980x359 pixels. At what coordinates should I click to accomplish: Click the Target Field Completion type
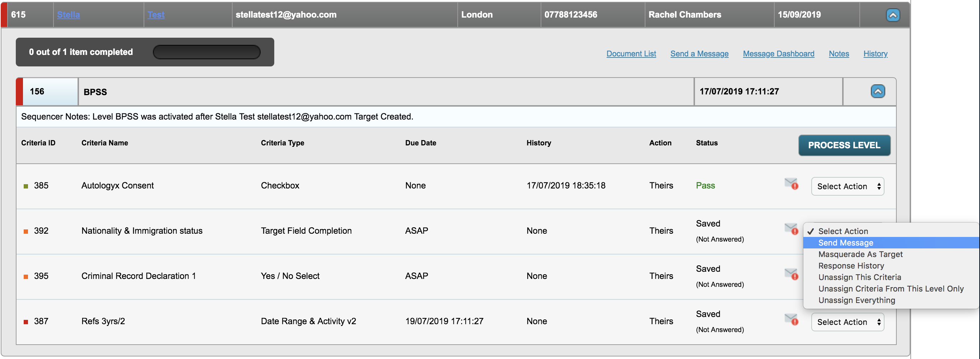[306, 230]
